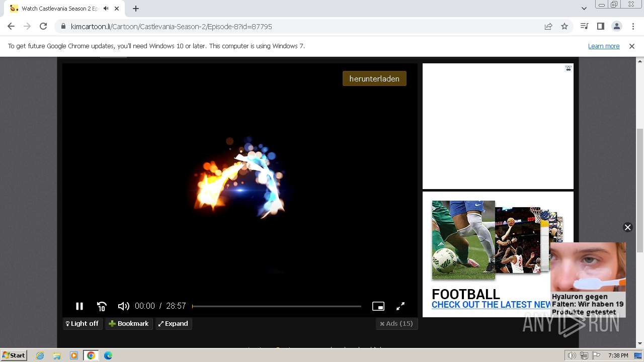Show the clock at 7:38 PM
The height and width of the screenshot is (362, 644).
click(618, 355)
